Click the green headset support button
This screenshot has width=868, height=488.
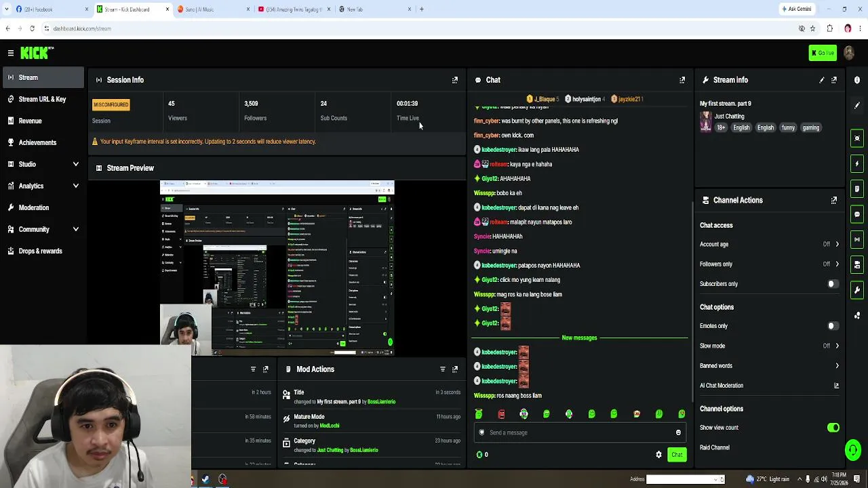pyautogui.click(x=853, y=449)
